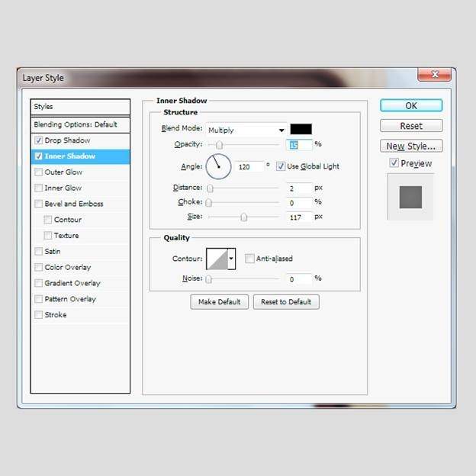Select the Bevel and Emboss style entry
The width and height of the screenshot is (476, 476).
tap(74, 204)
